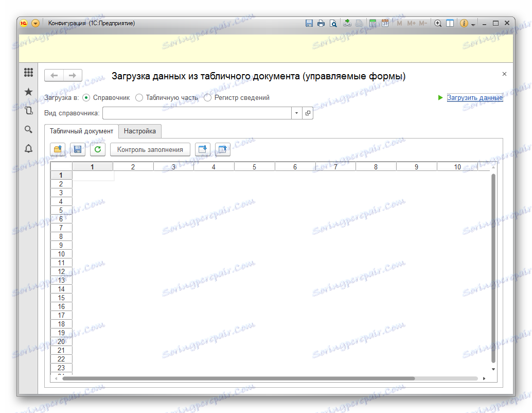Screen dimensions: 532x413
Task: Toggle the panel layout icon
Action: [450, 23]
